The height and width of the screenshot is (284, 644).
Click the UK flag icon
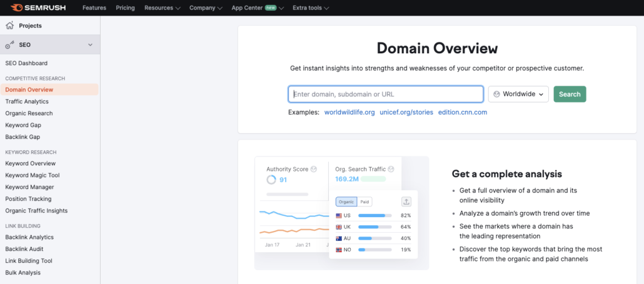coord(339,227)
